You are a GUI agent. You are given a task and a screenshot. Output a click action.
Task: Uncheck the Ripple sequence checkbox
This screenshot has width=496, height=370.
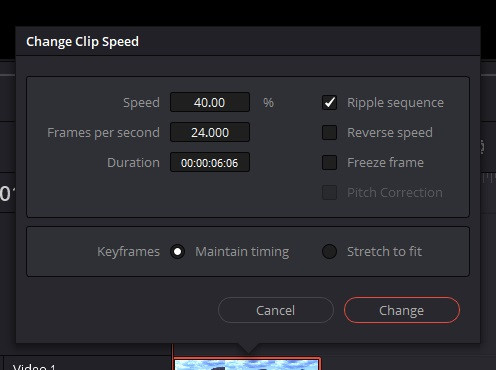329,102
